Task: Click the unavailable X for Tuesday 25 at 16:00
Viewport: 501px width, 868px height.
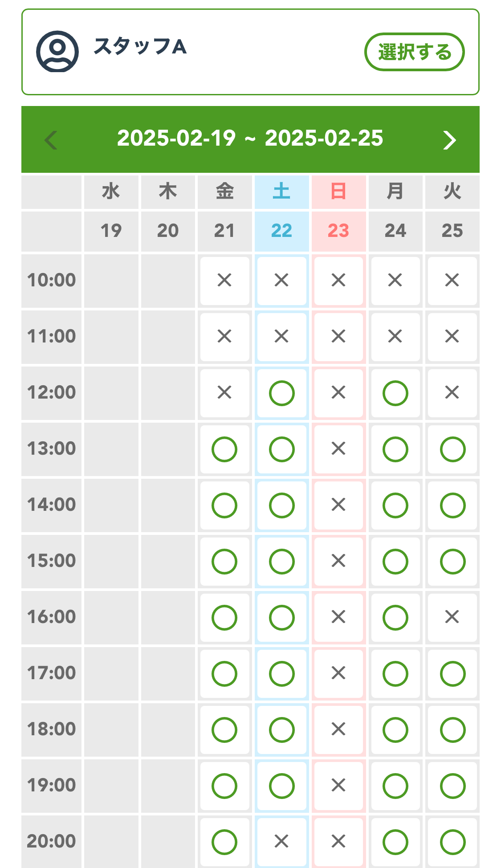Action: [452, 617]
